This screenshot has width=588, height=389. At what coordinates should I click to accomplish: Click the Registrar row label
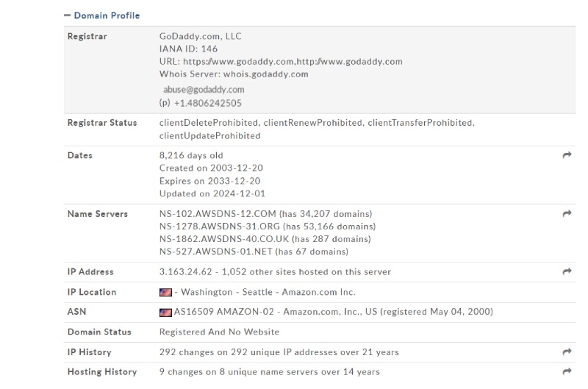(87, 36)
